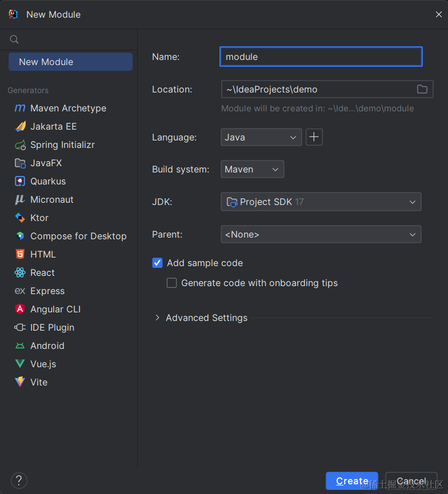448x494 pixels.
Task: Click the HTML label
Action: coord(43,254)
